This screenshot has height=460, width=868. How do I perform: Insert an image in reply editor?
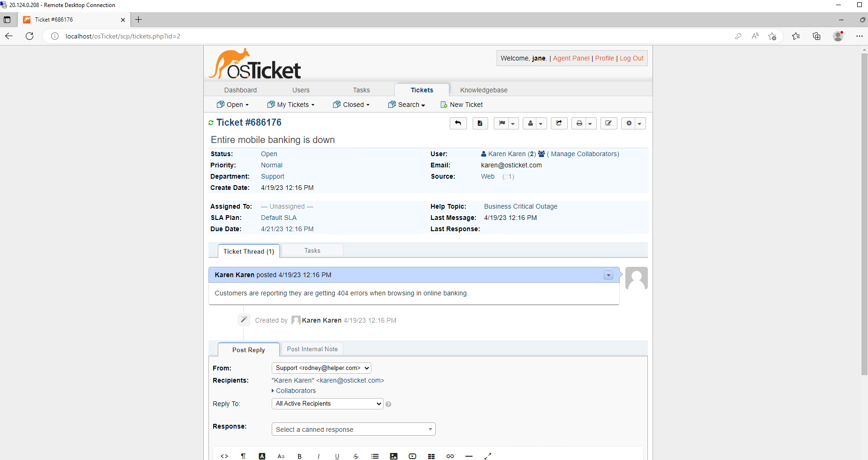pyautogui.click(x=393, y=456)
